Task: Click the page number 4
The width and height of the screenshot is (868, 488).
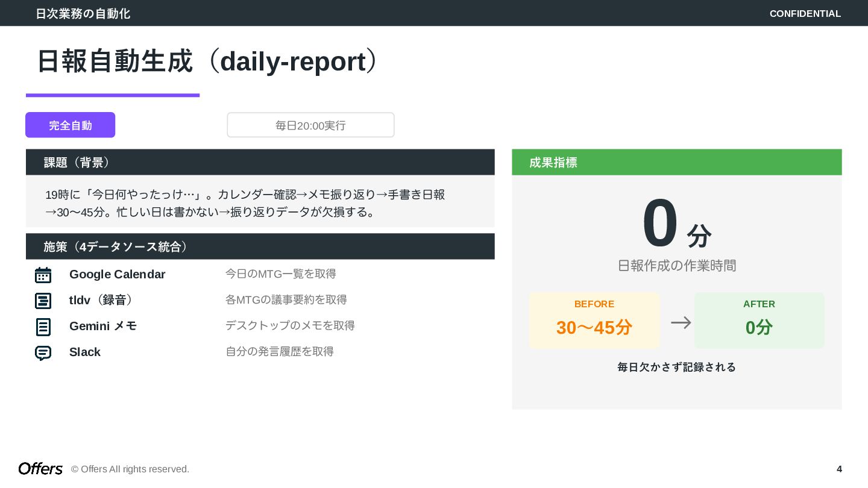Action: (x=839, y=469)
